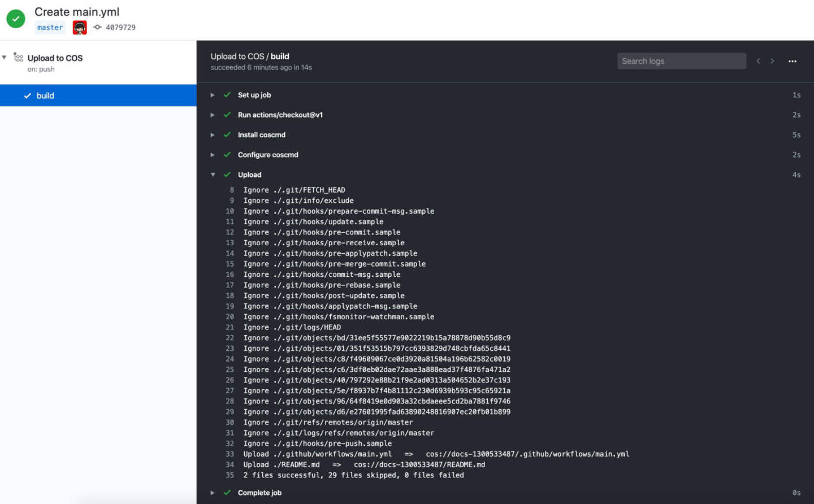Click the check icon beside Complete job step
Screen dimensions: 814x504
pos(226,492)
